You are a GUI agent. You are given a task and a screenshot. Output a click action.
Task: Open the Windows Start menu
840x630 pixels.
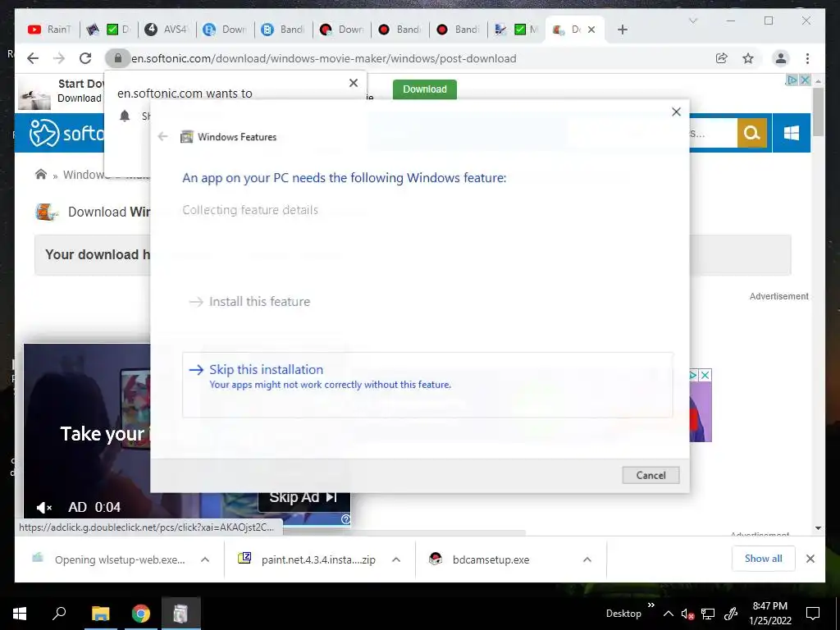[20, 614]
